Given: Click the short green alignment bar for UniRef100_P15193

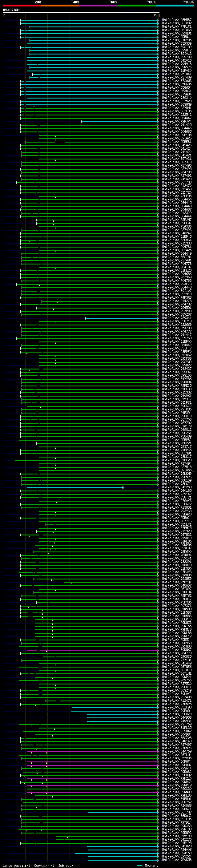Looking at the screenshot, I should tap(107, 836).
